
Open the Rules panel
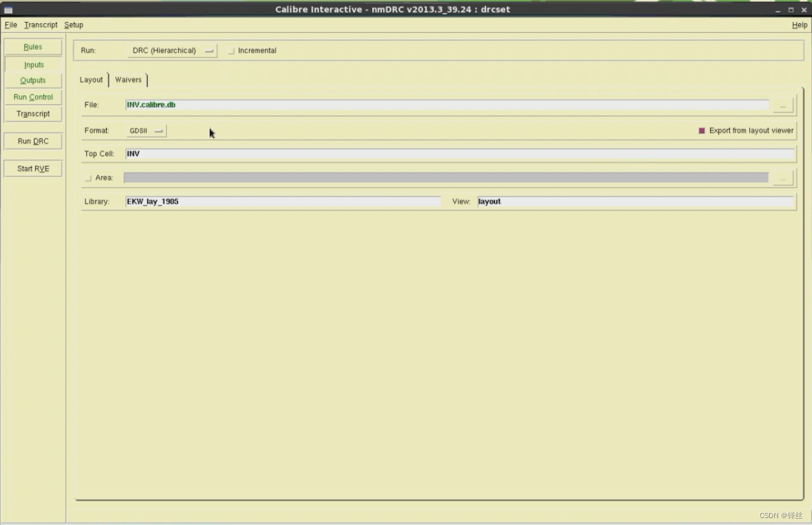(x=33, y=47)
